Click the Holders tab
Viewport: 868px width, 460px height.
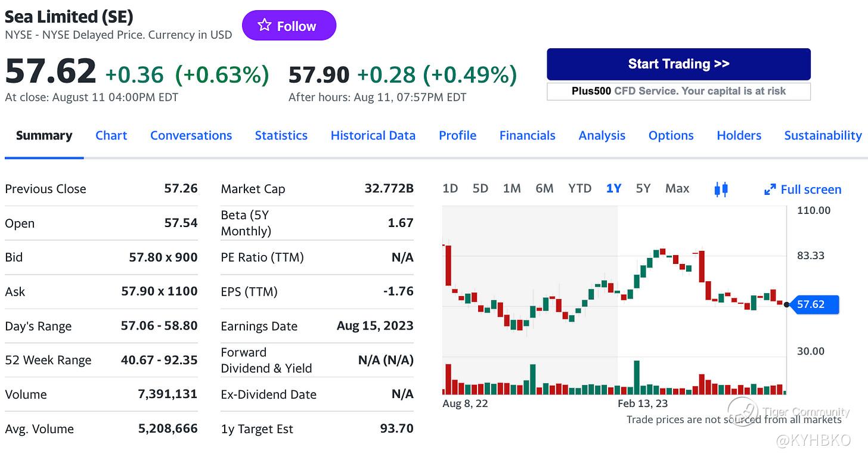coord(739,135)
